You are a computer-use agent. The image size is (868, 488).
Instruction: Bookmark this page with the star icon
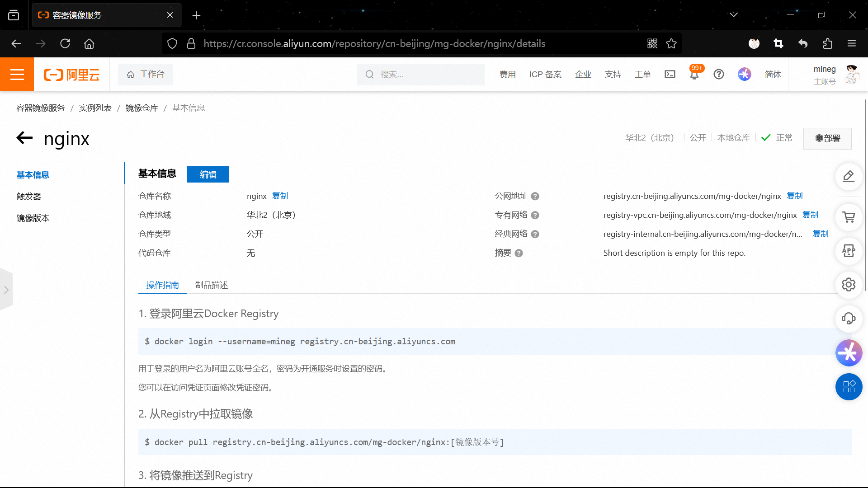point(671,43)
